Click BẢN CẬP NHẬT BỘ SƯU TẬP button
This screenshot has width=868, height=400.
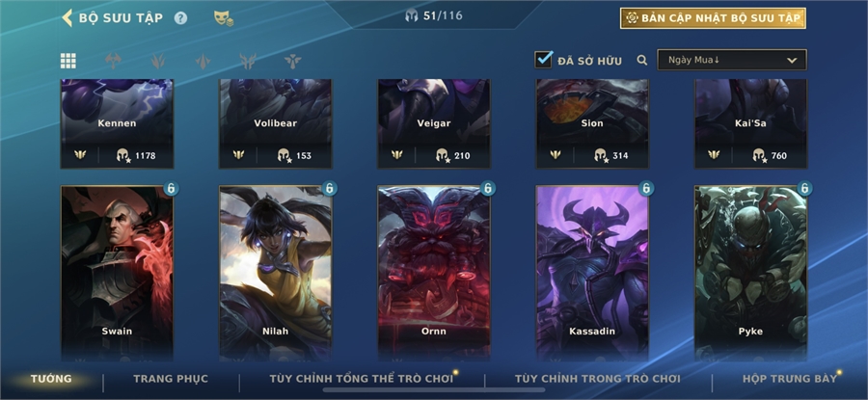tap(713, 18)
